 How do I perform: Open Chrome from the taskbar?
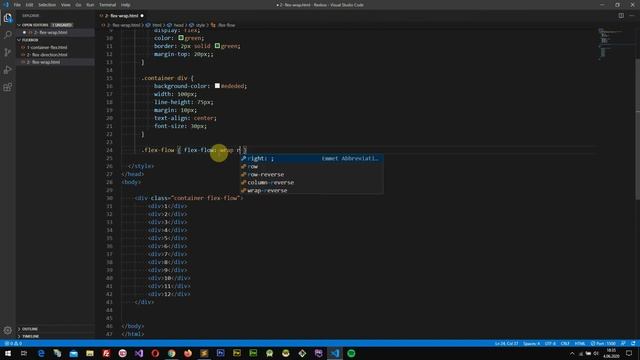click(171, 353)
